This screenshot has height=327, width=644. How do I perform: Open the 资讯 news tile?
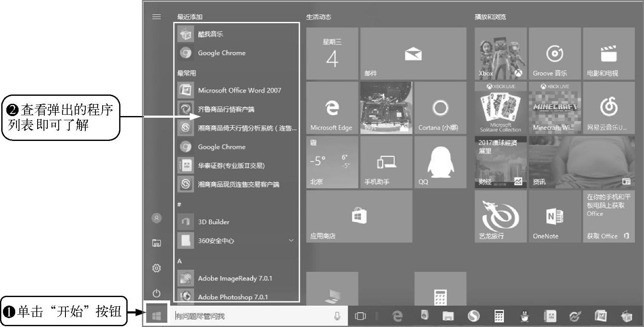coord(582,162)
